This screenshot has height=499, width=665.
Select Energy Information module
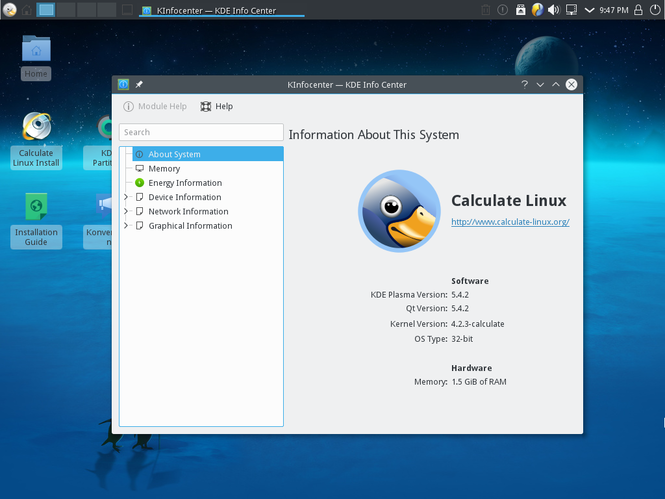pyautogui.click(x=185, y=183)
